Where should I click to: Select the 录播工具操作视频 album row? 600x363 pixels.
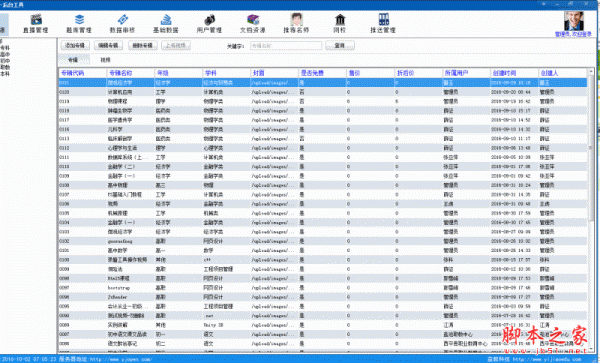[x=323, y=260]
